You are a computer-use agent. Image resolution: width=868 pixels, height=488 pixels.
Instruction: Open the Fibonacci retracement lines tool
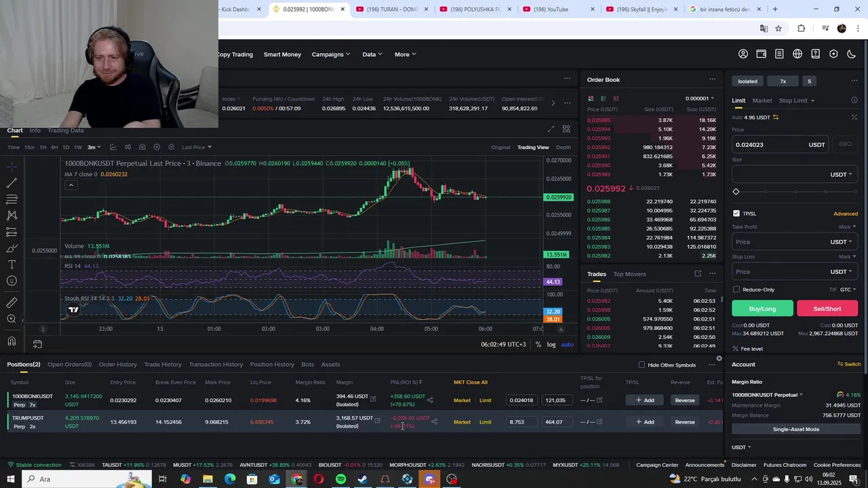(12, 199)
